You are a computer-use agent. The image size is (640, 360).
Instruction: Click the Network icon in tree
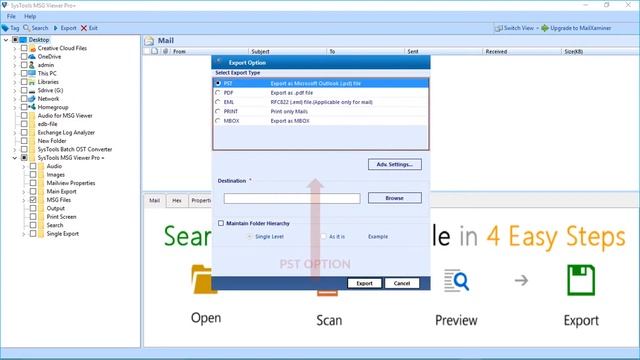[32, 99]
